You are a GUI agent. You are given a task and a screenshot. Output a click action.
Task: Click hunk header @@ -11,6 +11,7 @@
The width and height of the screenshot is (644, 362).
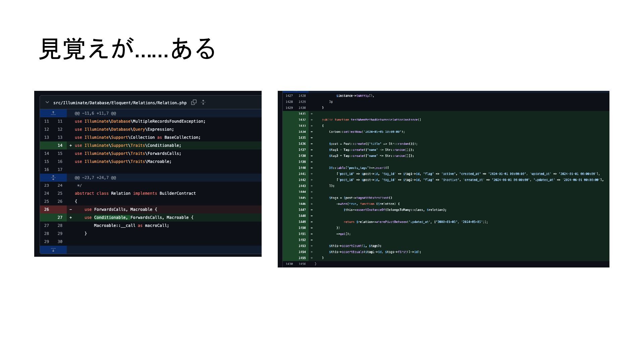(x=95, y=113)
